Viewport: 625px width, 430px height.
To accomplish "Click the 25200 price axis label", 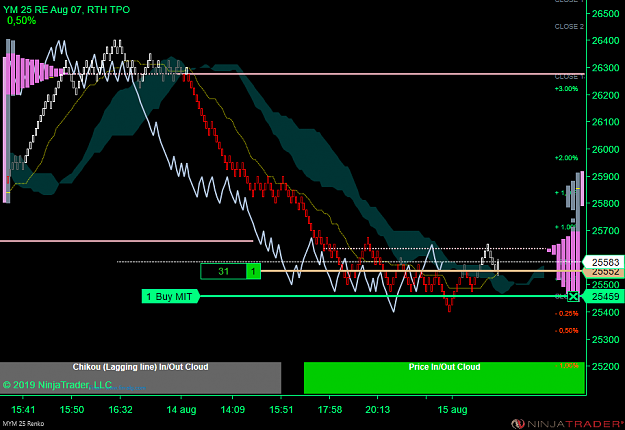I will [605, 367].
